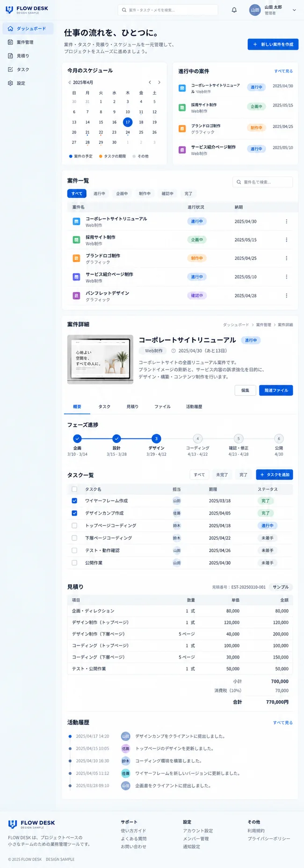
Task: Go to previous month in calendar
Action: [150, 82]
